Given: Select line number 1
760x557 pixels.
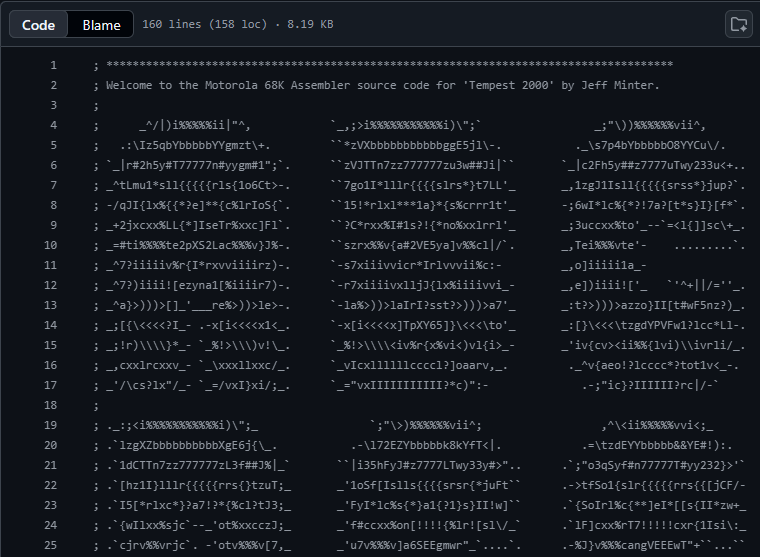Looking at the screenshot, I should [53, 65].
